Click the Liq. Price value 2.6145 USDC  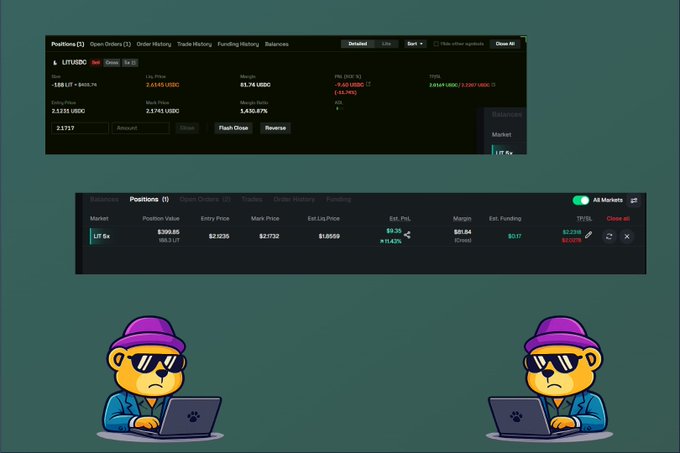click(163, 85)
